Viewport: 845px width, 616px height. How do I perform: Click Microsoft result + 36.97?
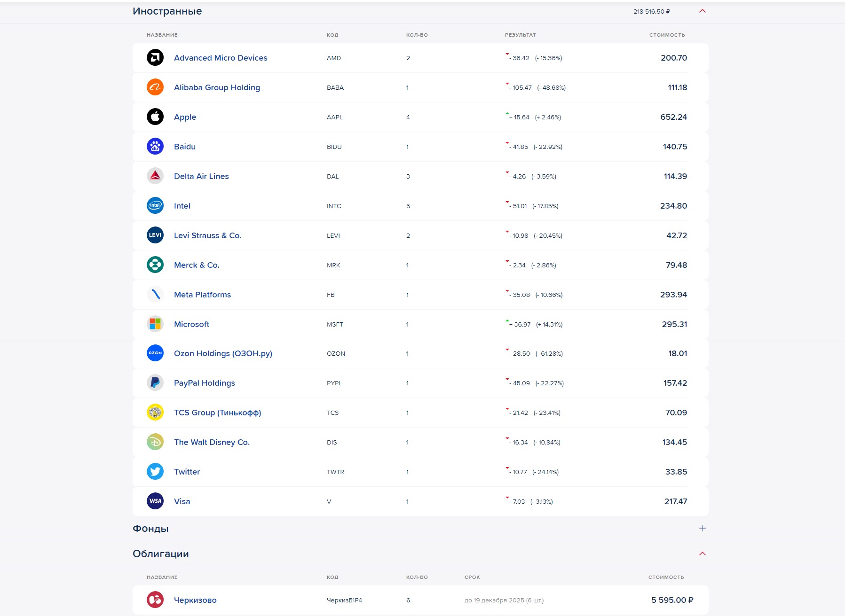click(520, 325)
